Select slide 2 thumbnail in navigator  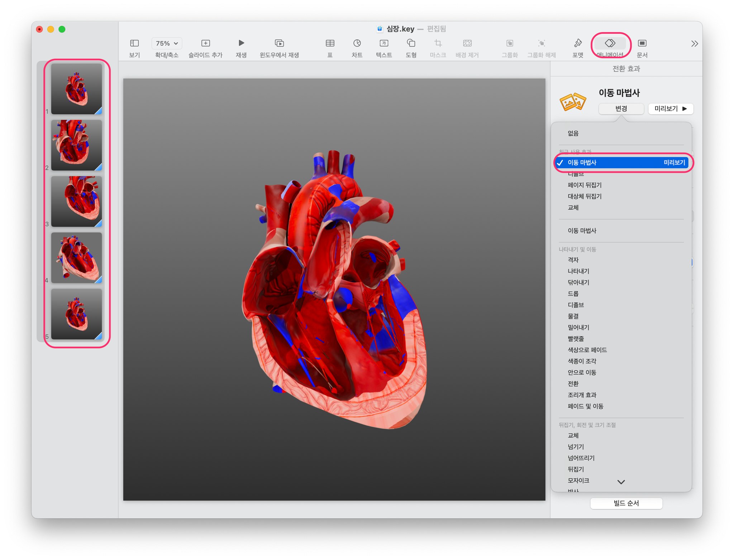(x=77, y=145)
